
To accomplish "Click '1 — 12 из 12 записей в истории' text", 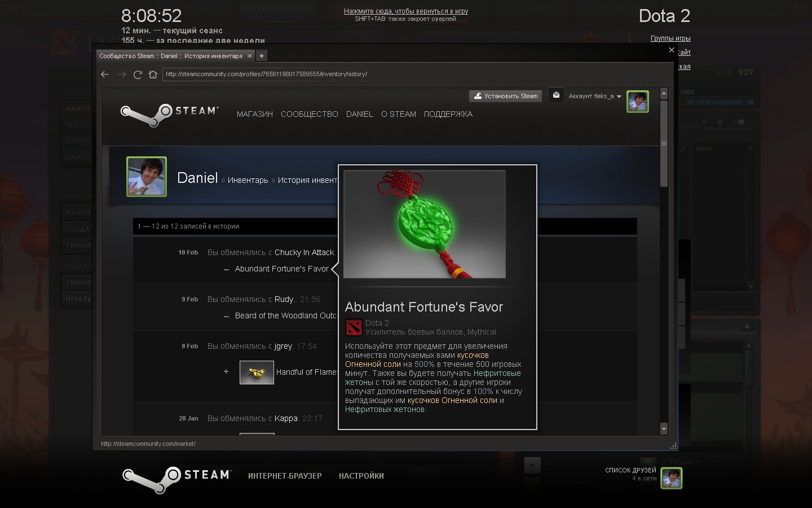I will 188,226.
